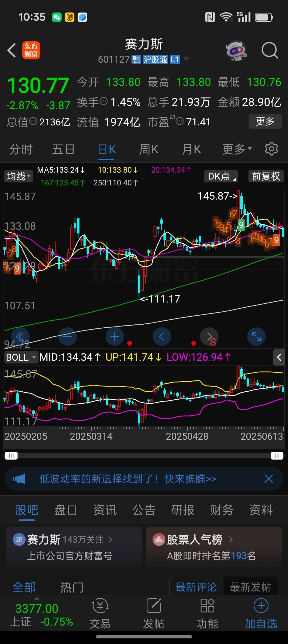
Task: Expand the index switcher above 3377.00
Action: tap(37, 598)
